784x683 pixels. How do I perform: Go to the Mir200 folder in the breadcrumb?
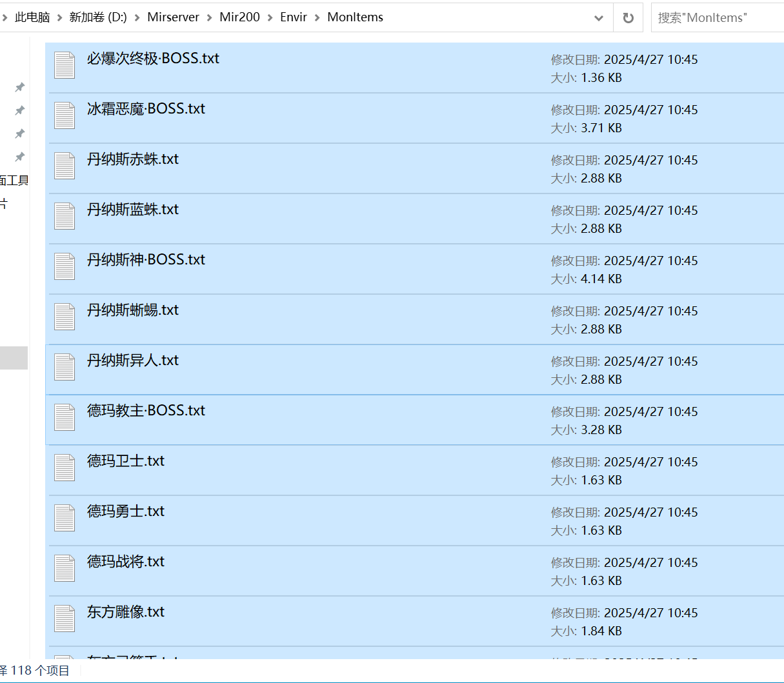point(239,17)
